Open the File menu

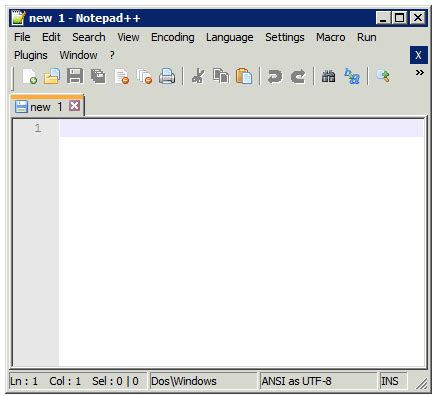click(22, 37)
